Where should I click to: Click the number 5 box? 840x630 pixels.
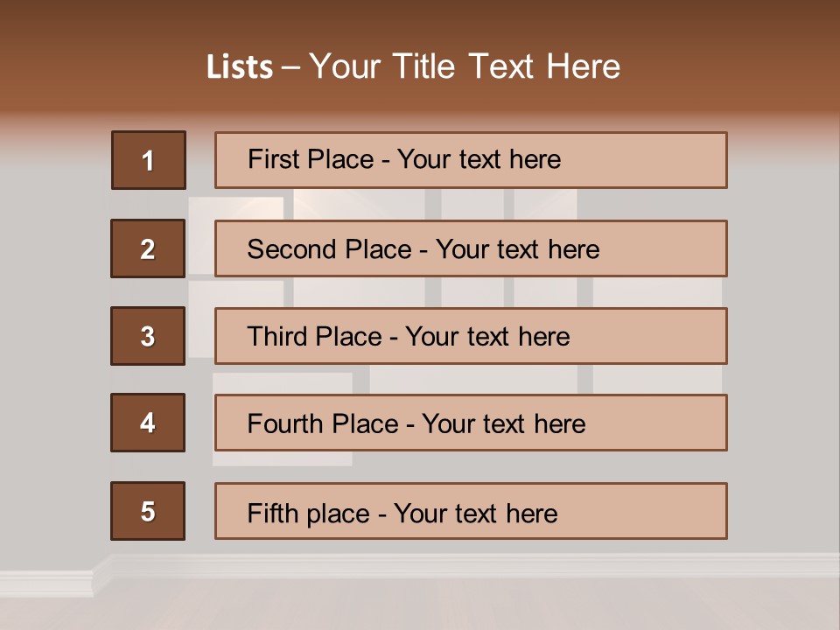(148, 511)
